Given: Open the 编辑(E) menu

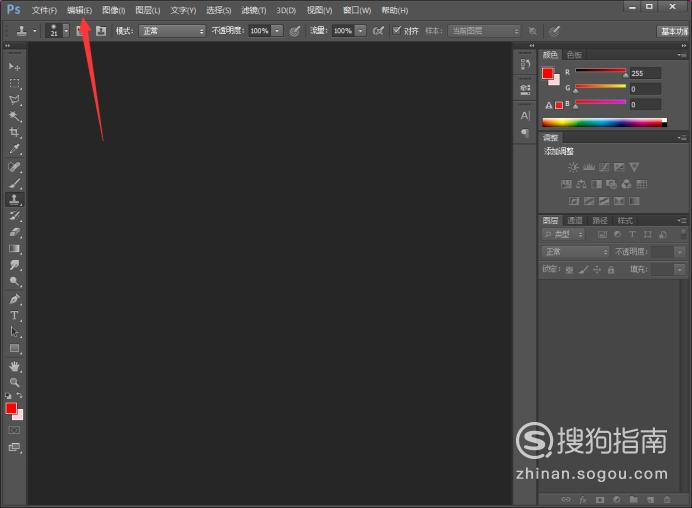Looking at the screenshot, I should (79, 10).
